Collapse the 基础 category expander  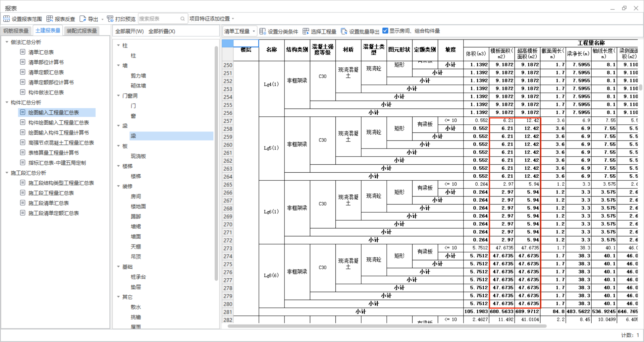[x=118, y=267]
